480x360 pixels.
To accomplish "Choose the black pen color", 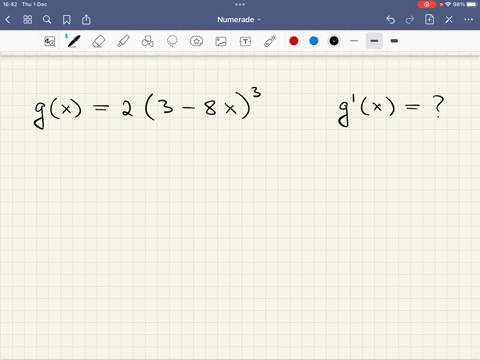I will click(x=334, y=41).
